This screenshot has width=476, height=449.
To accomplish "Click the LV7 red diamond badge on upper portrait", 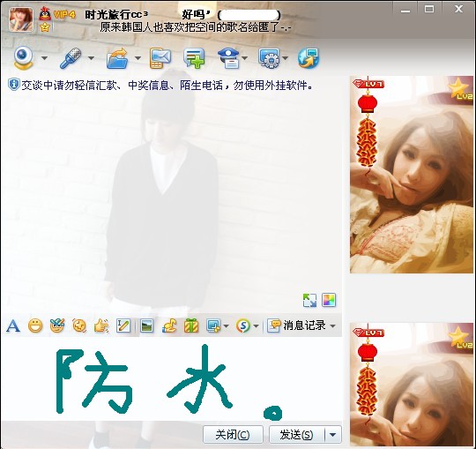I will (368, 84).
